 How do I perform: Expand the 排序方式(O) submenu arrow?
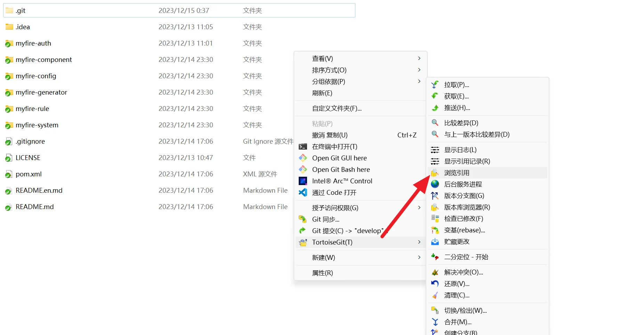419,70
